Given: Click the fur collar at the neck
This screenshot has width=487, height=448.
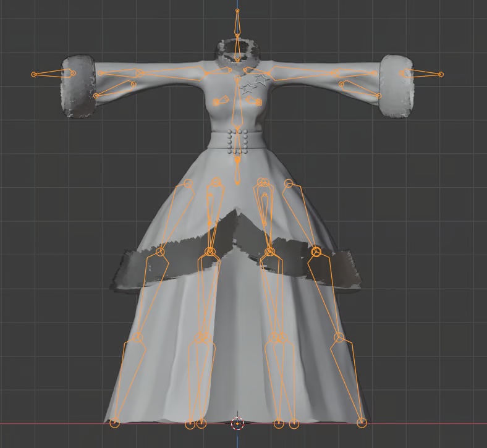Looking at the screenshot, I should (x=238, y=55).
